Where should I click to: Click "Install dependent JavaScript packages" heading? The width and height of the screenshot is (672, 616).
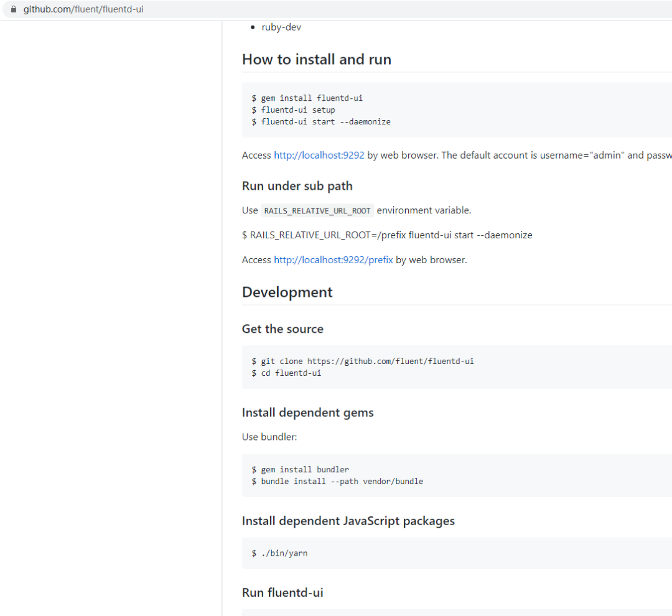(x=348, y=521)
